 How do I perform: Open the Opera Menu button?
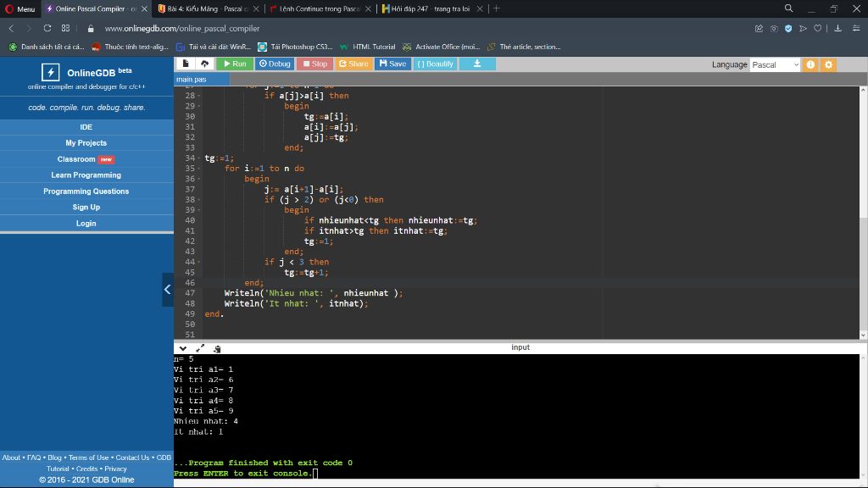(20, 8)
